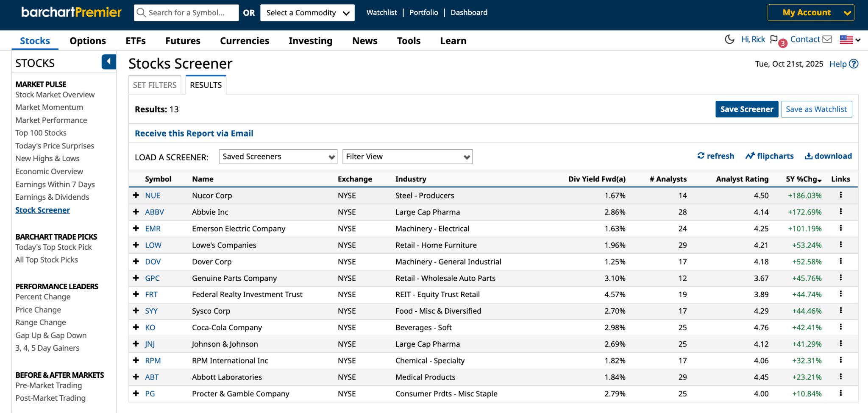Download the screener results
This screenshot has height=413, width=868.
click(x=828, y=156)
